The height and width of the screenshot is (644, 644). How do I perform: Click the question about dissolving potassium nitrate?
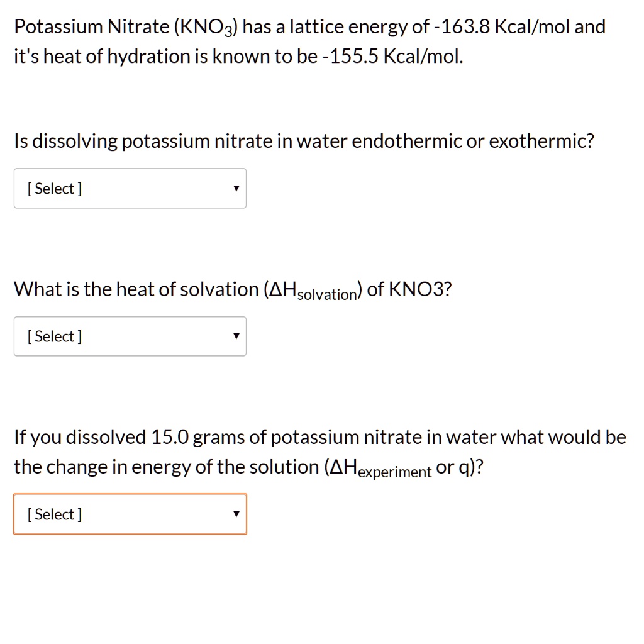[x=304, y=141]
